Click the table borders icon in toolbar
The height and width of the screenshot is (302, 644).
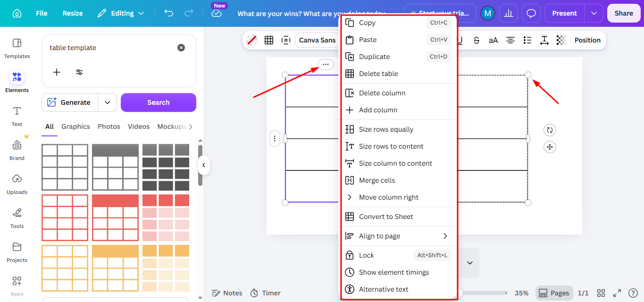tap(269, 40)
